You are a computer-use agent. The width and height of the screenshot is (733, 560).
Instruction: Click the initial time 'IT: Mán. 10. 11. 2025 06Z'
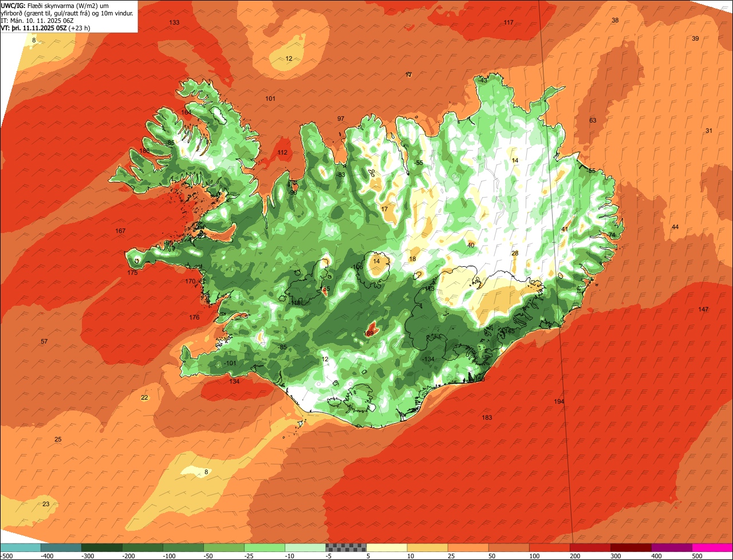coord(38,21)
